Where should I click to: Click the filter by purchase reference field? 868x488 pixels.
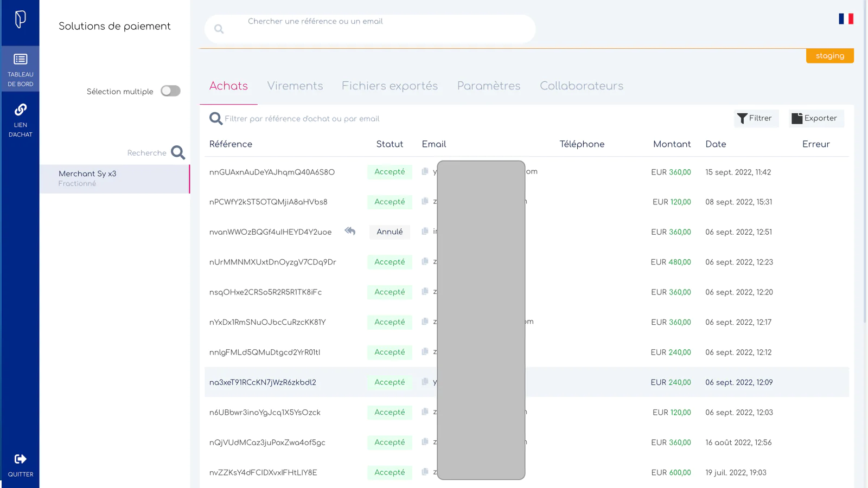tap(380, 119)
